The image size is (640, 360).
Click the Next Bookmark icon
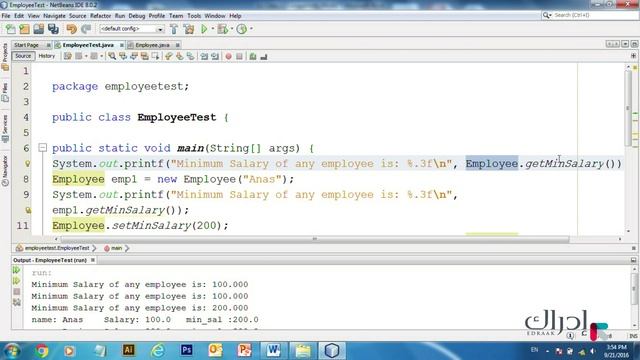[x=180, y=56]
